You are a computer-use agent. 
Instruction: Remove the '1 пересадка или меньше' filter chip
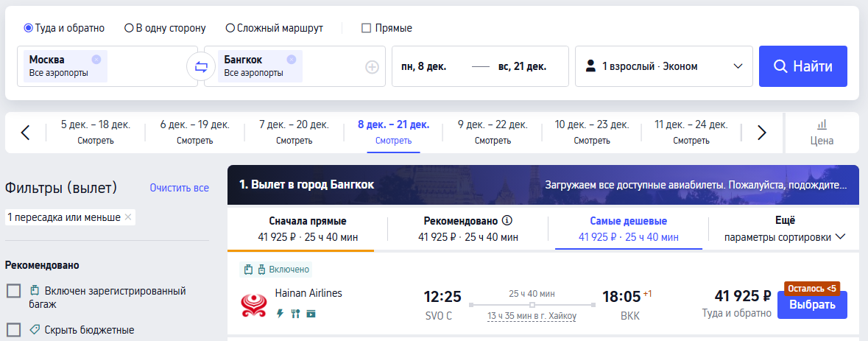(x=128, y=217)
